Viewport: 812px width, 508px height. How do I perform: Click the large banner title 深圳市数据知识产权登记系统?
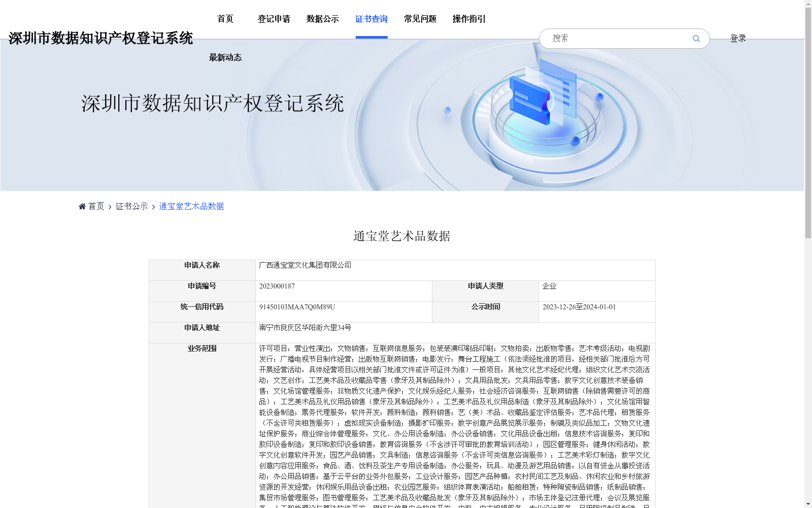point(213,103)
